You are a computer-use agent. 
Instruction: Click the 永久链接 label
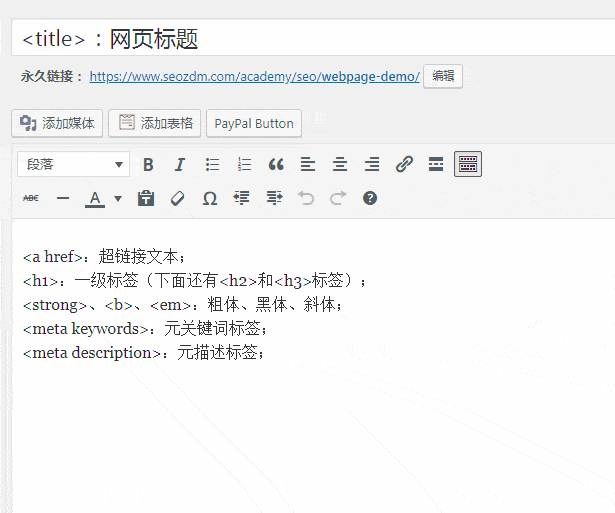click(51, 76)
